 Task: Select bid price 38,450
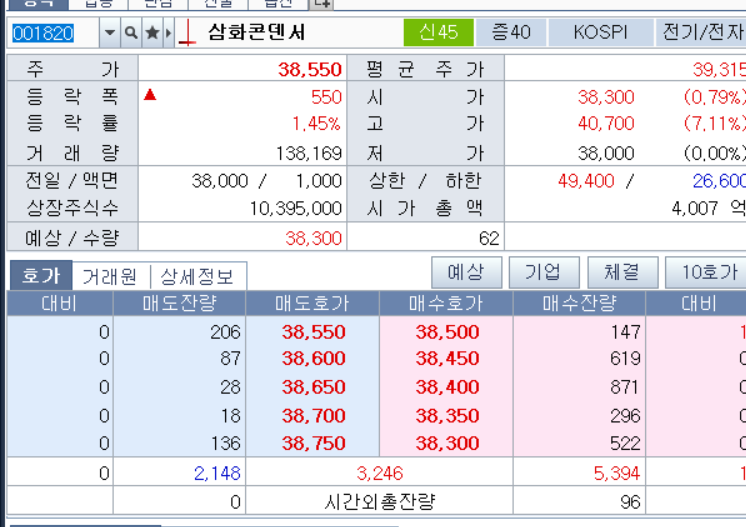coord(447,359)
